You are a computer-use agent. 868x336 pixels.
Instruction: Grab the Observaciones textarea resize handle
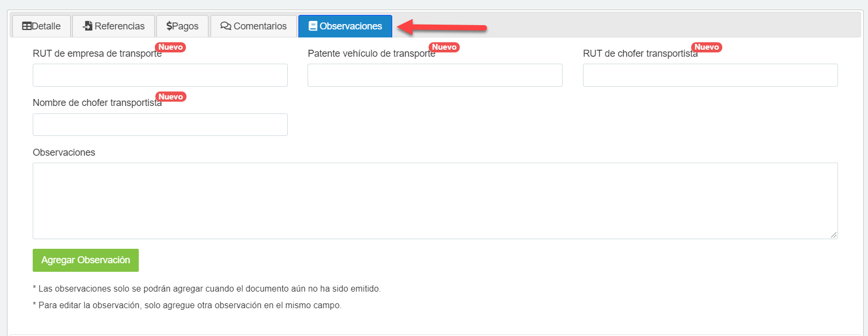(834, 235)
